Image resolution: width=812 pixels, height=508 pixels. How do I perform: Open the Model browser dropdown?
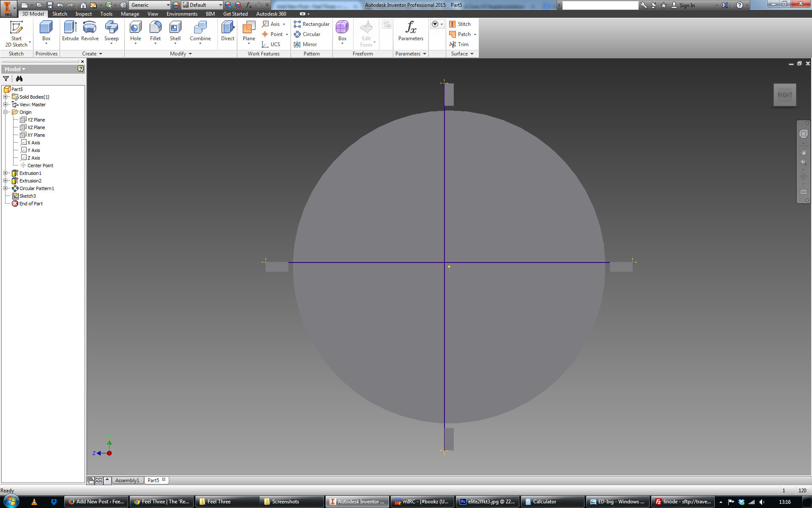pyautogui.click(x=15, y=69)
